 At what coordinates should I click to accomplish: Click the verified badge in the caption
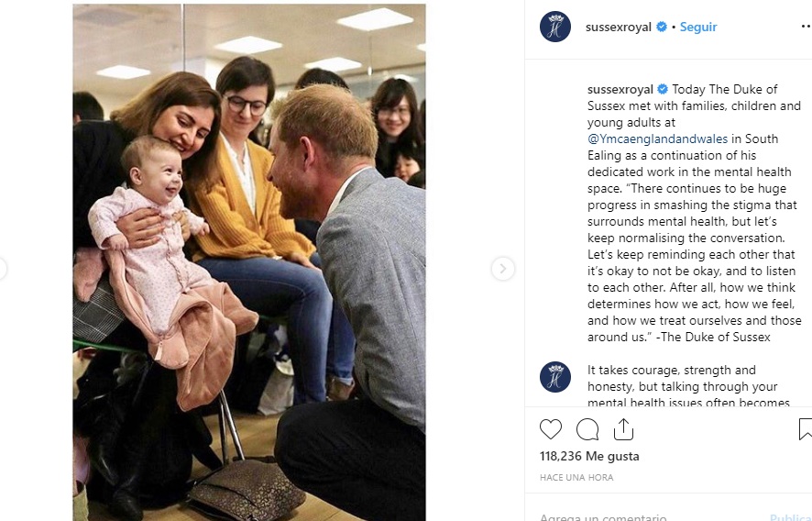tap(663, 90)
